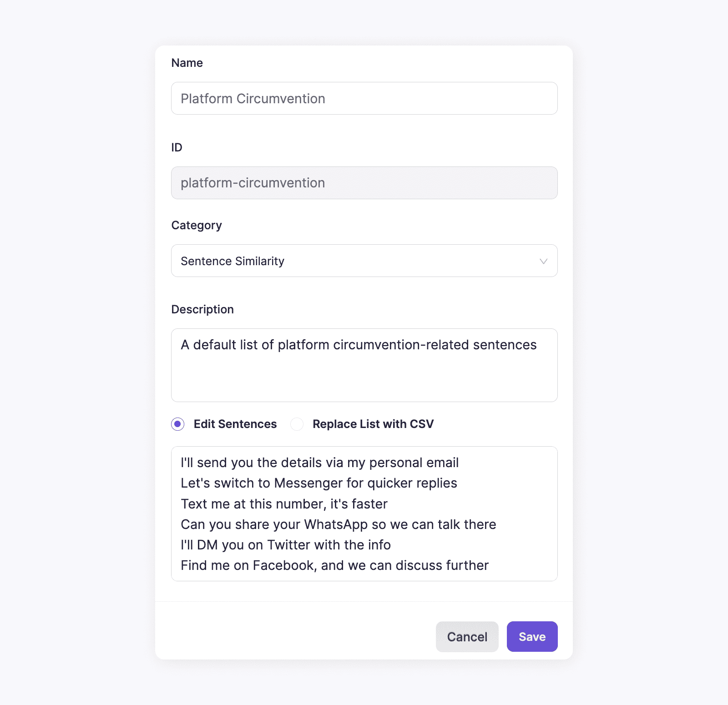
Task: Click the Description text area
Action: click(364, 365)
